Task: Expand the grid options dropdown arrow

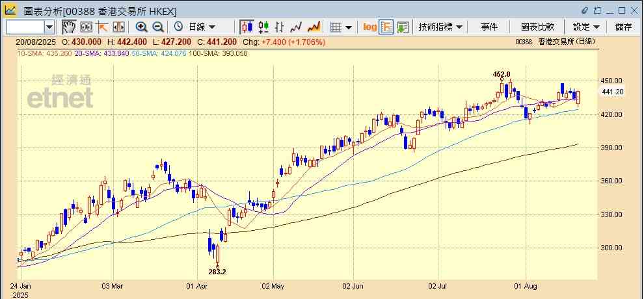Action: point(349,27)
